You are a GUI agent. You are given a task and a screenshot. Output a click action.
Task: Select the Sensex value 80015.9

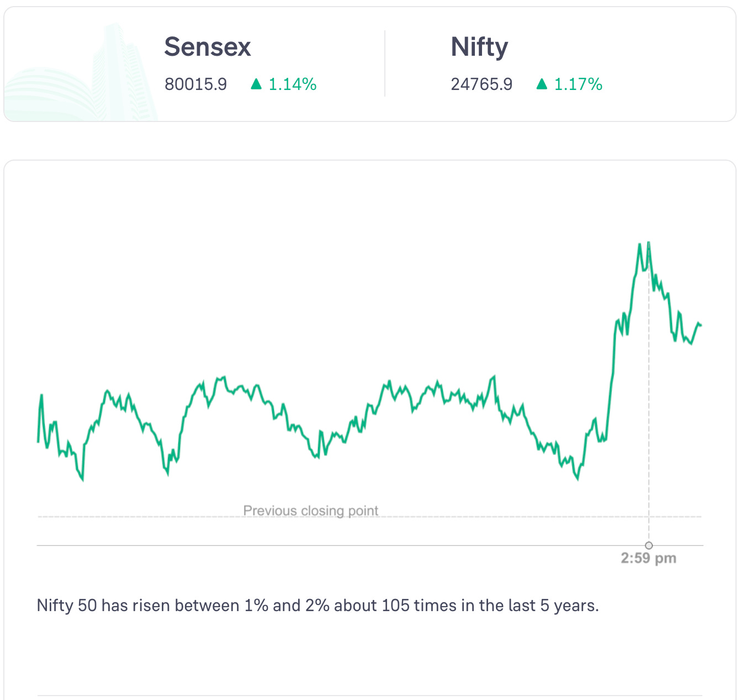[195, 84]
